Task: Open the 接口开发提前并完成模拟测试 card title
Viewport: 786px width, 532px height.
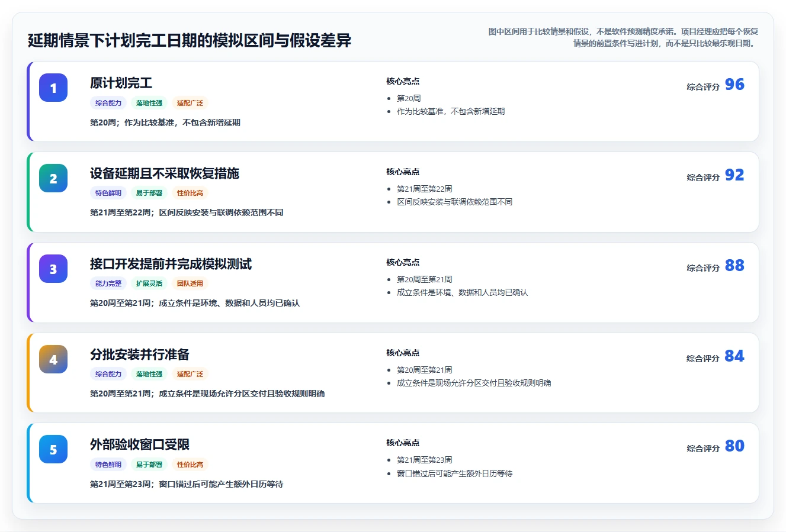Action: click(x=171, y=264)
